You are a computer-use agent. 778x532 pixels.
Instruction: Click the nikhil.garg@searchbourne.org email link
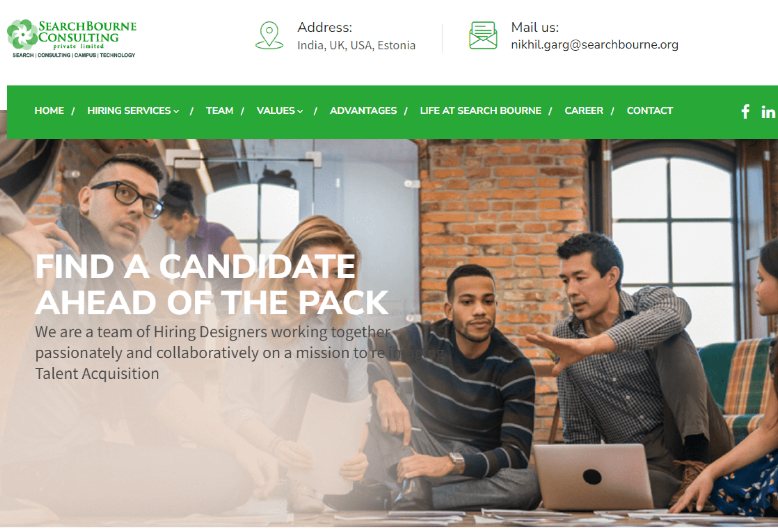594,45
